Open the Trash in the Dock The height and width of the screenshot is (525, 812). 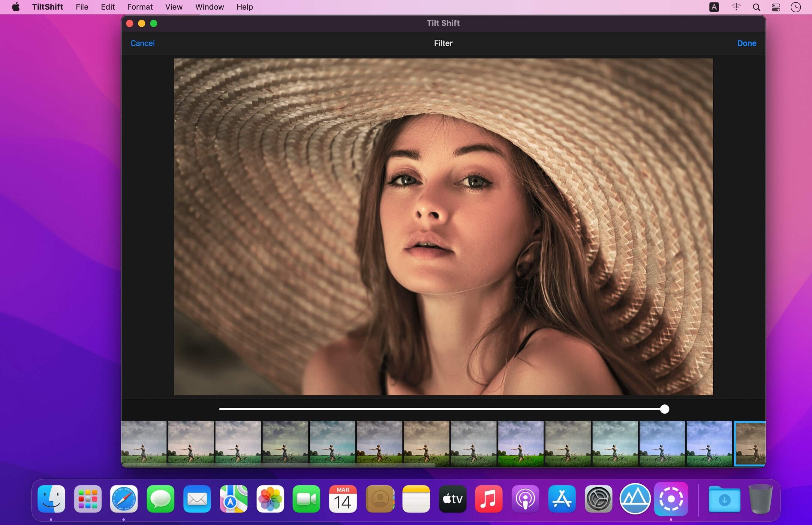(x=760, y=499)
